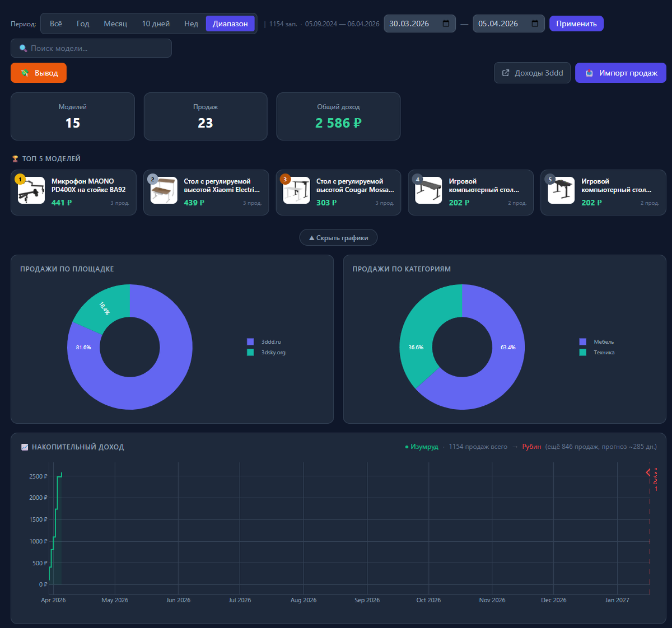The width and height of the screenshot is (672, 628).
Task: Click price 439 ₽ on Xiaomi desk card
Action: pyautogui.click(x=194, y=203)
